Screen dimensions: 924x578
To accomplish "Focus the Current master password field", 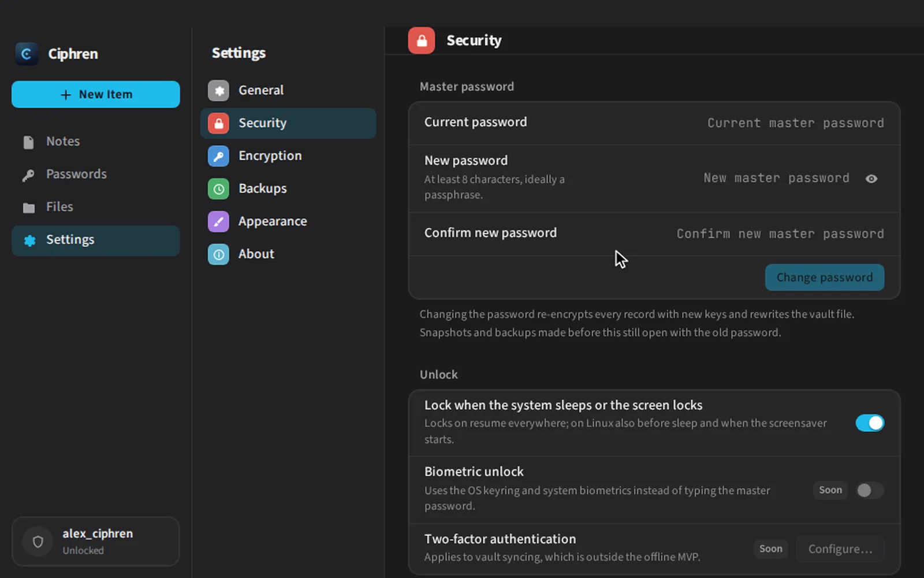I will tap(796, 123).
